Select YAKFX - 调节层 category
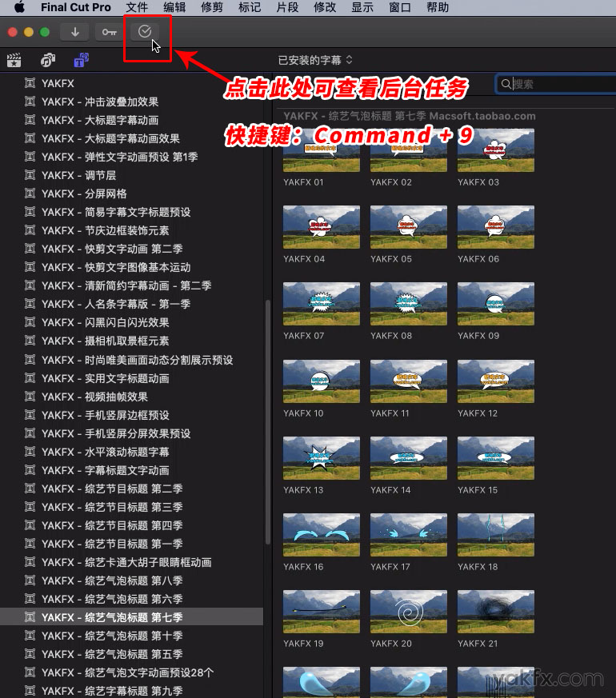The height and width of the screenshot is (698, 616). tap(131, 175)
